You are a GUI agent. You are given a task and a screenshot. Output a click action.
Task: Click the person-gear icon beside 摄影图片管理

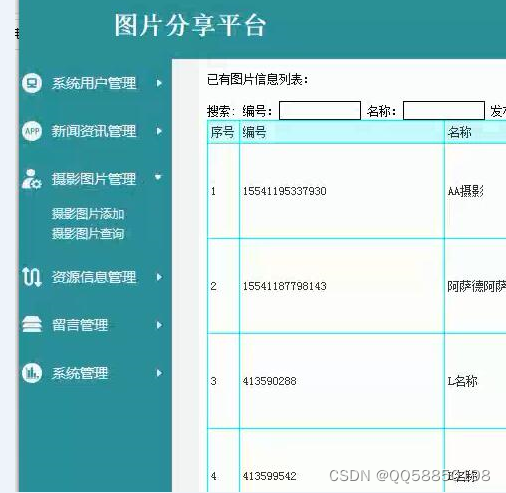pos(32,179)
